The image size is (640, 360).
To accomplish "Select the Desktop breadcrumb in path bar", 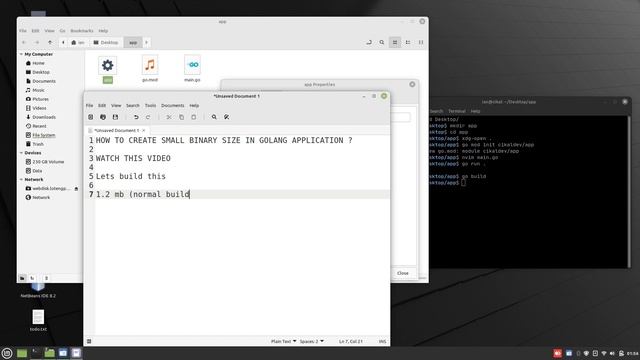I will (106, 42).
